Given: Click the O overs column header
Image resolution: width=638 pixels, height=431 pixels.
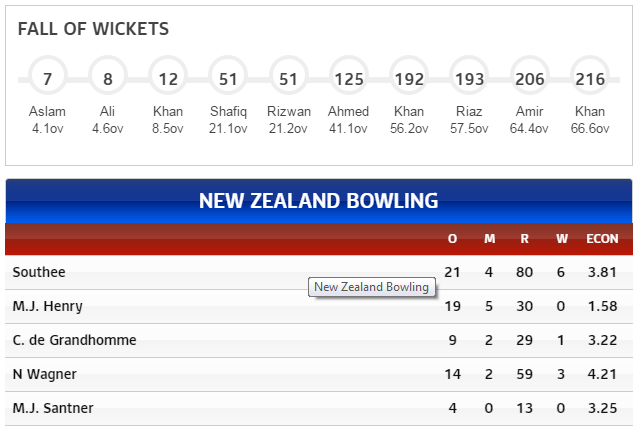Looking at the screenshot, I should tap(452, 238).
